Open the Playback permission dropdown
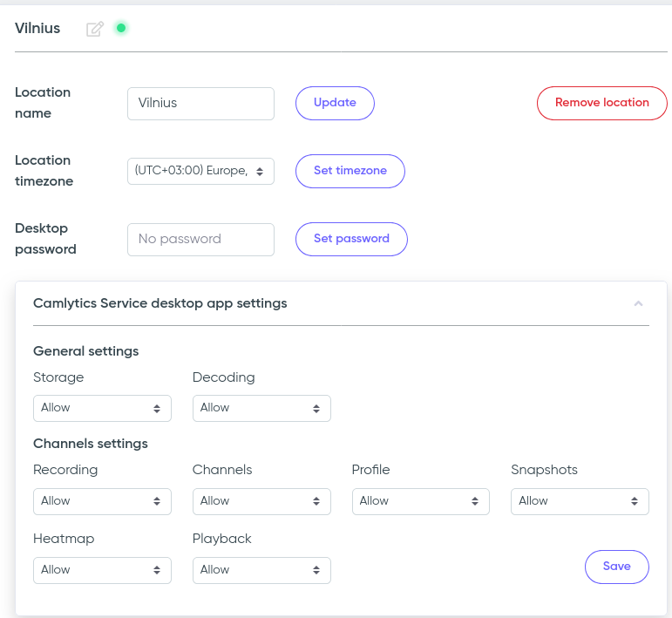 [x=261, y=570]
